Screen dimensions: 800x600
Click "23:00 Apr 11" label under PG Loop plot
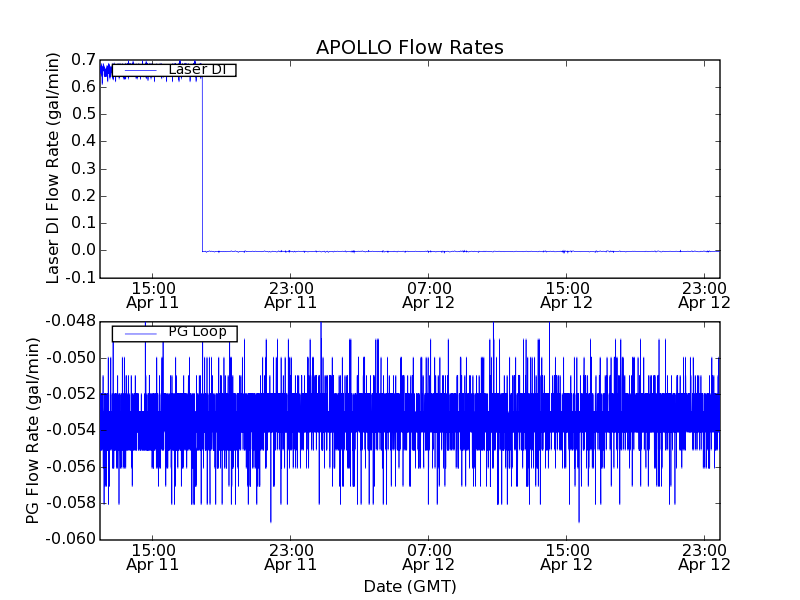point(291,558)
